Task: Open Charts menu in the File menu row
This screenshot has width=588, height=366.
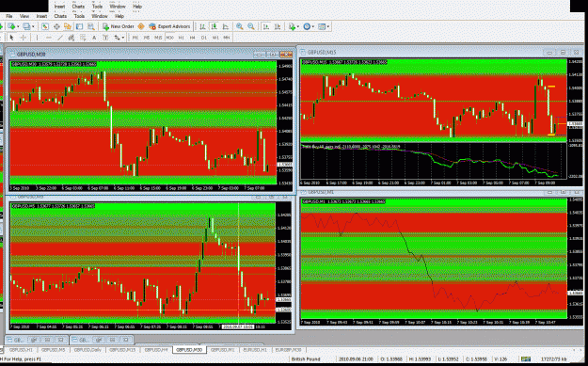Action: pyautogui.click(x=60, y=16)
